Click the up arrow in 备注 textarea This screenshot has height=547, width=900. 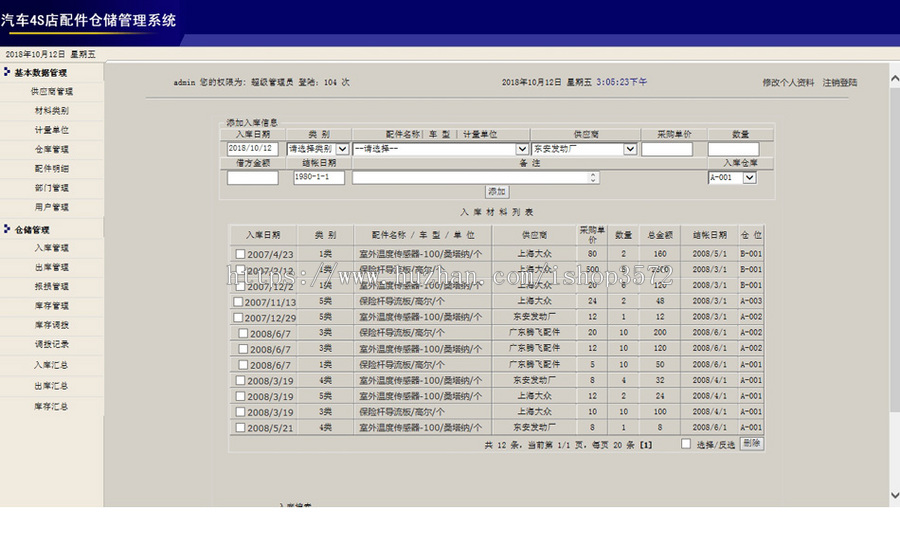tap(593, 174)
